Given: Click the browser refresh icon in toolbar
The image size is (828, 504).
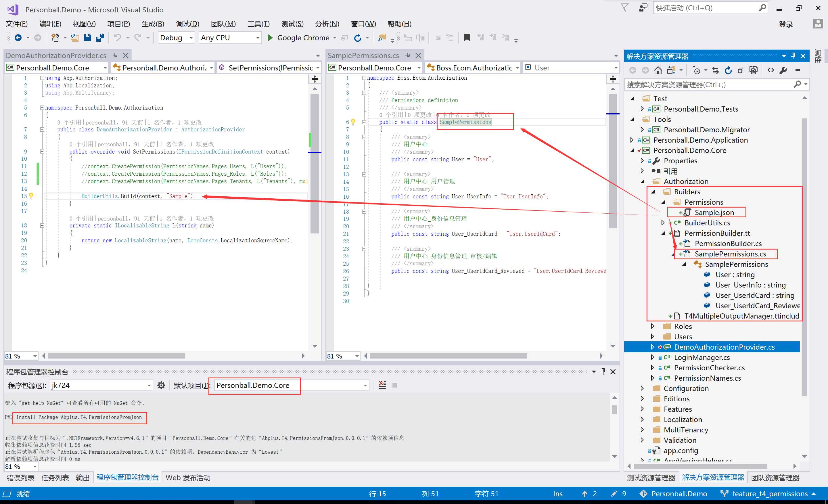Looking at the screenshot, I should [358, 38].
